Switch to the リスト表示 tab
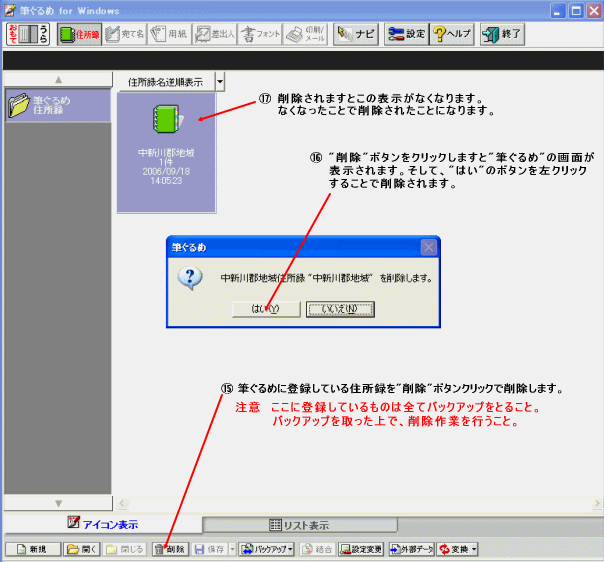The image size is (604, 562). (300, 525)
